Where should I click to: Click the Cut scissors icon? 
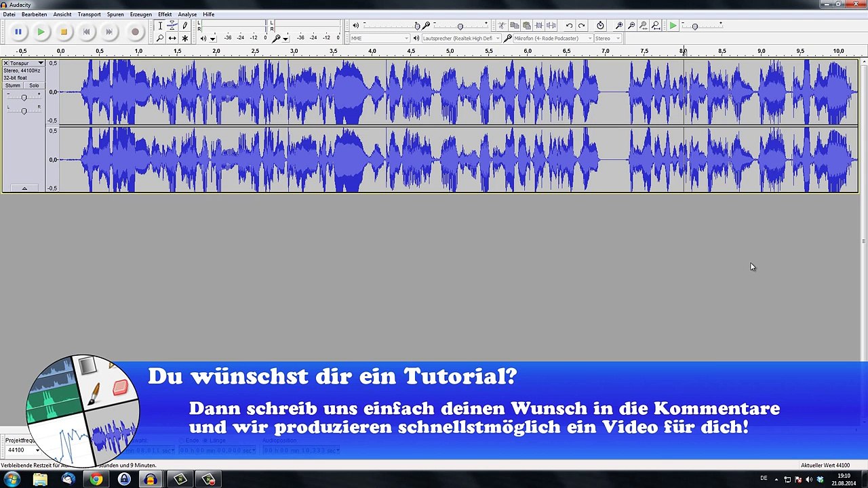tap(502, 26)
